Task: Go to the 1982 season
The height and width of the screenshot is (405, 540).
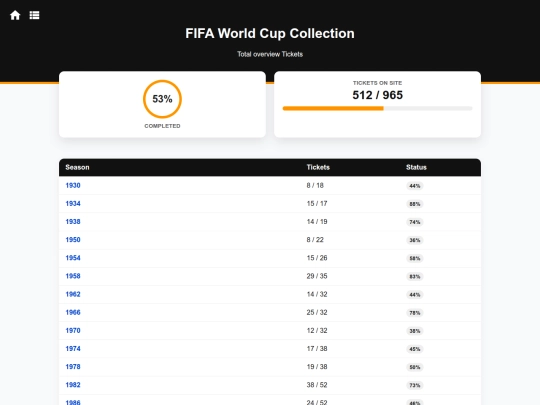Action: [73, 385]
